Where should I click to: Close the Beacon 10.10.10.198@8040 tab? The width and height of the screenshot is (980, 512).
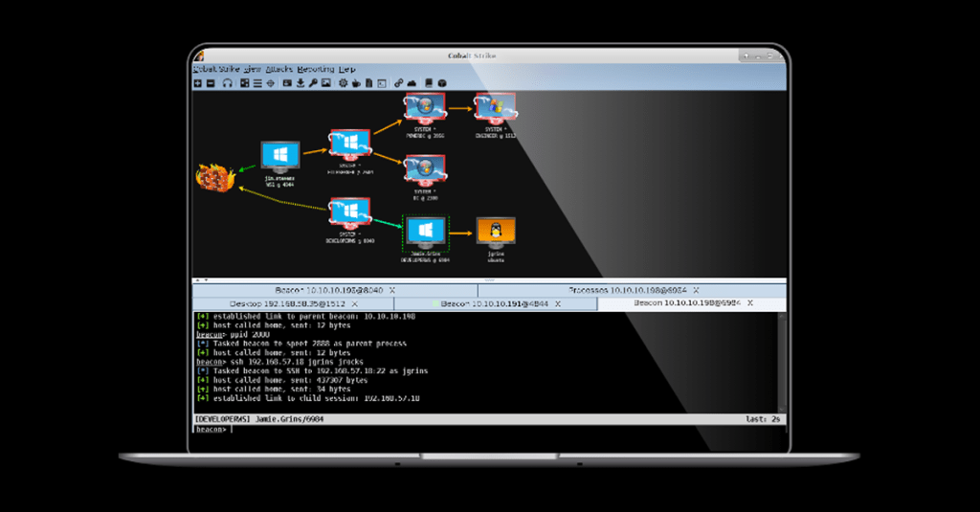392,290
